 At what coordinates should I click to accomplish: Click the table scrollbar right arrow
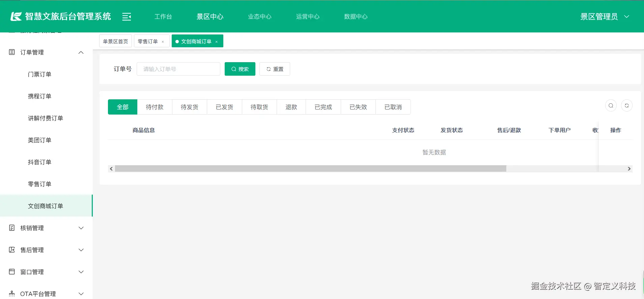(629, 169)
